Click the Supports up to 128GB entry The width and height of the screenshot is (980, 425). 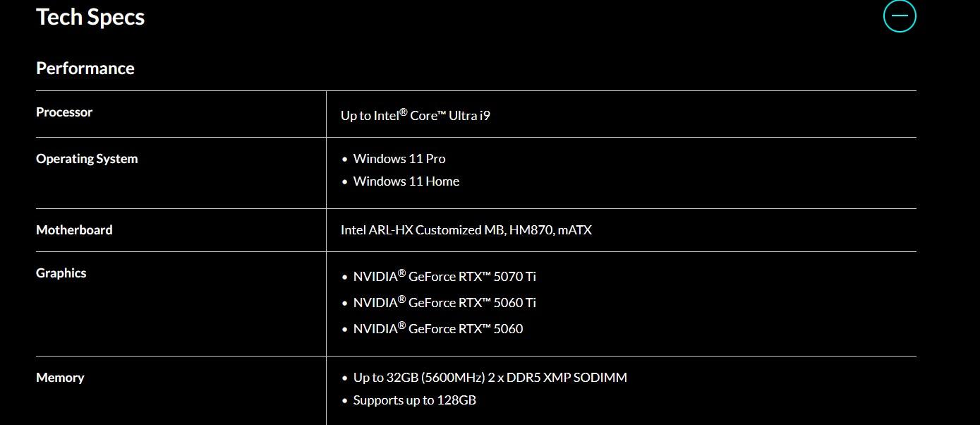(414, 401)
